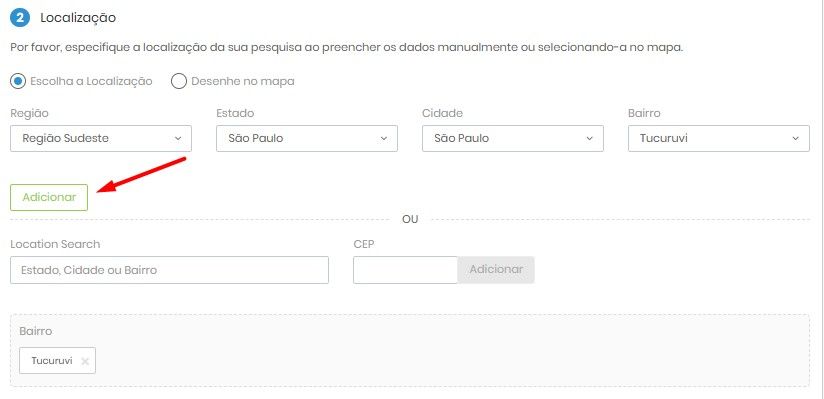Click the Desenhe no mapa label text

tap(243, 81)
